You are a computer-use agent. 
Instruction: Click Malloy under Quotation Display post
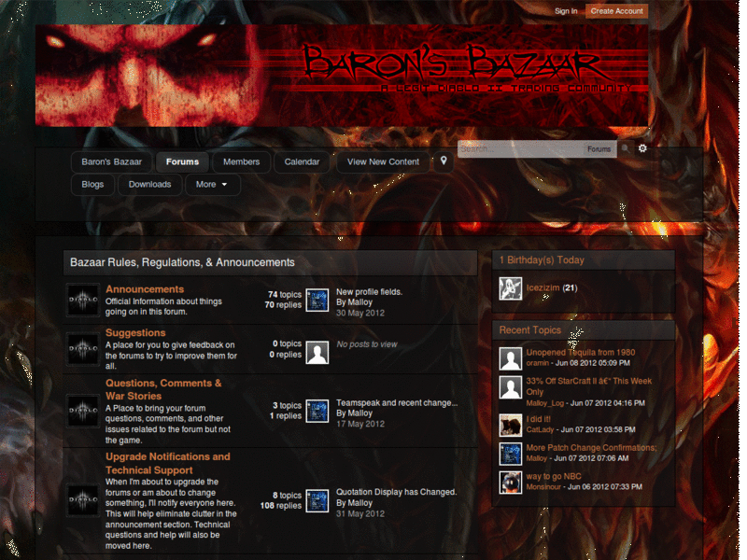pyautogui.click(x=359, y=503)
